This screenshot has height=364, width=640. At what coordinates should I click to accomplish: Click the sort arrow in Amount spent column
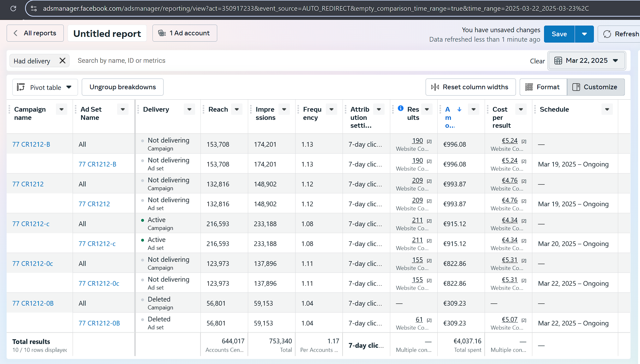[459, 109]
